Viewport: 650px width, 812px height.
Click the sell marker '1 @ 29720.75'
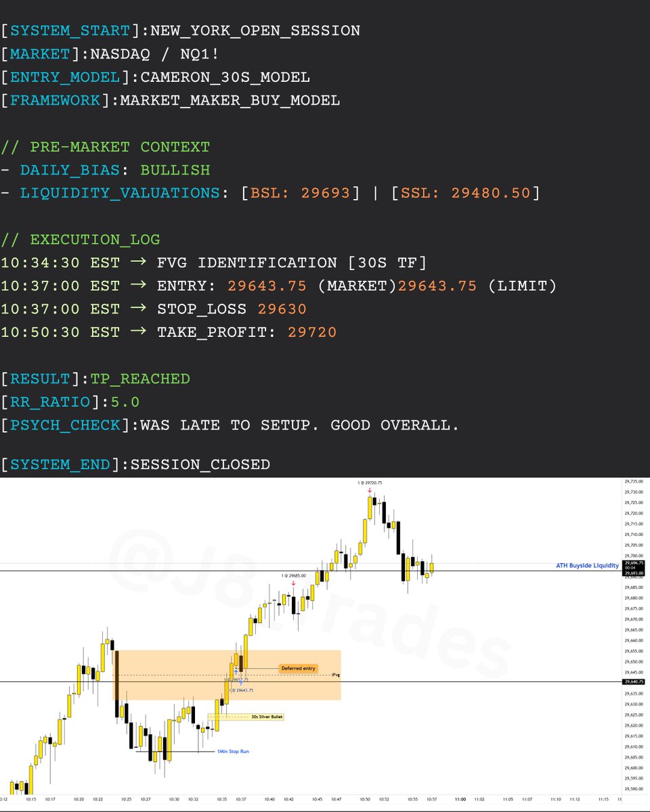(x=370, y=483)
